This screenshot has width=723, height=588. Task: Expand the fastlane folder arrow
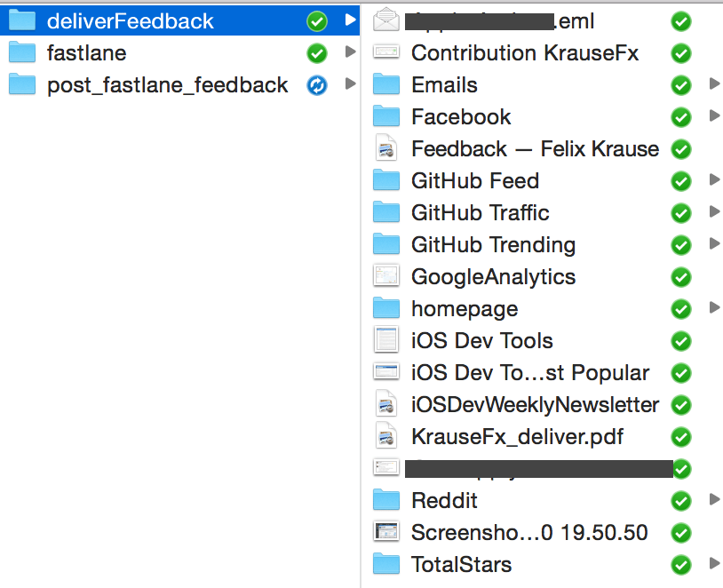tap(351, 52)
